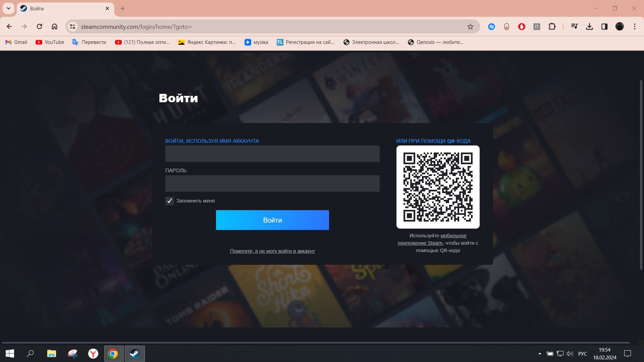Image resolution: width=644 pixels, height=362 pixels.
Task: Click the page vertical scrollbar
Action: point(641,174)
